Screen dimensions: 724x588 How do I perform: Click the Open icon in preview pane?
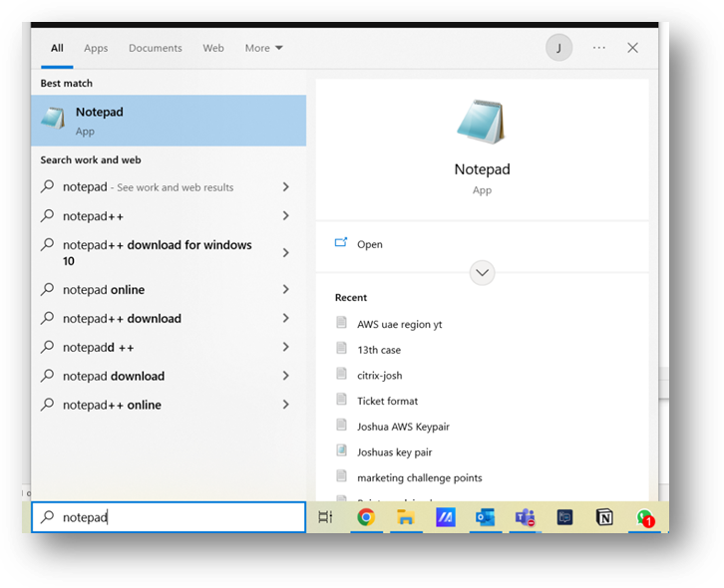tap(341, 242)
